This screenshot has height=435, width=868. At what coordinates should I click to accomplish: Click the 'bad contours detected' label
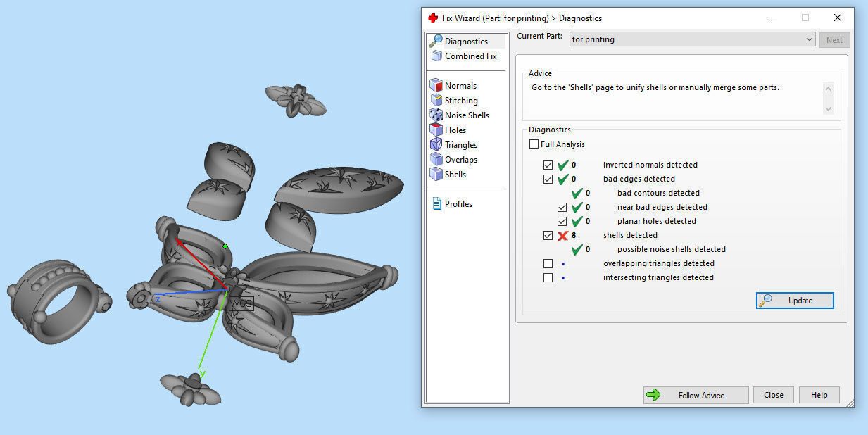tap(658, 193)
